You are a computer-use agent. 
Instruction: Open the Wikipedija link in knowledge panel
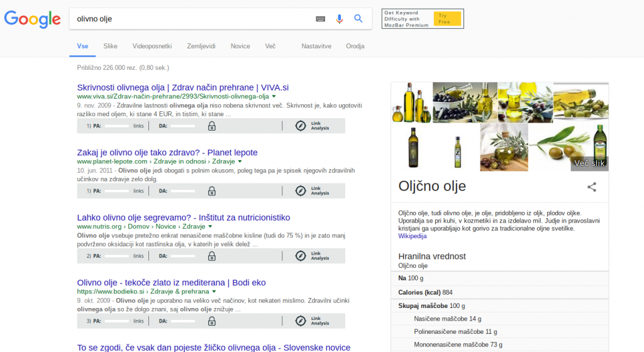coord(412,236)
